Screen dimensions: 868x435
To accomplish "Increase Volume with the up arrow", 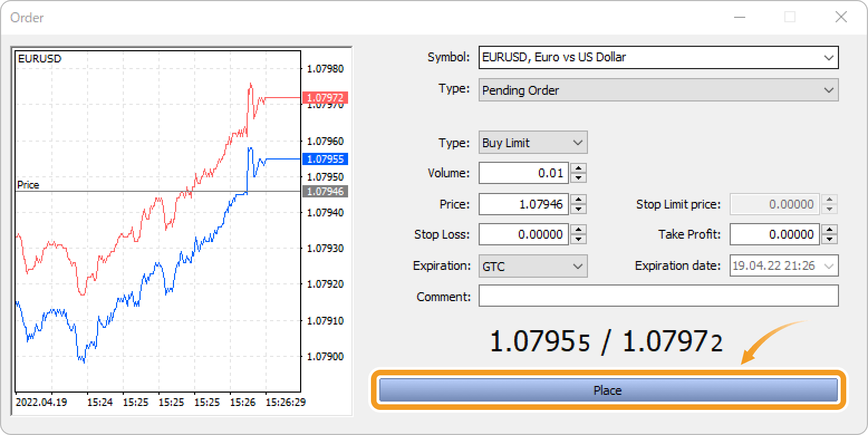I will point(579,168).
